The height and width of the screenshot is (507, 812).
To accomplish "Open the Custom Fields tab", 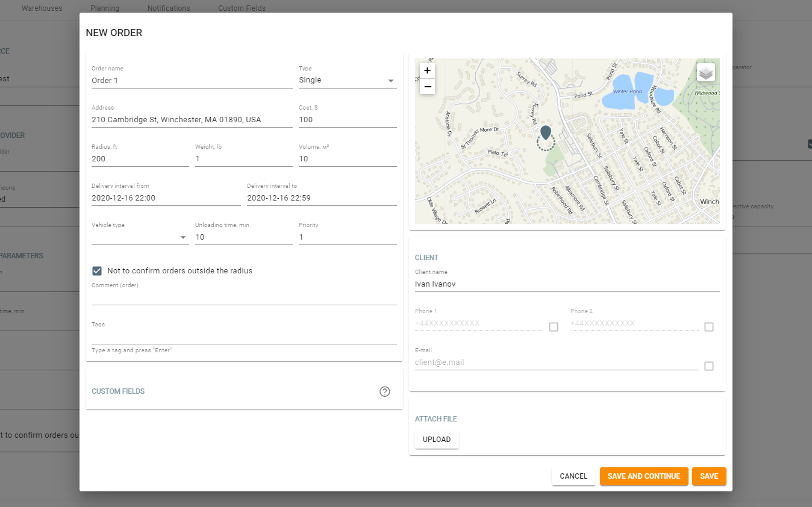I will (x=242, y=8).
